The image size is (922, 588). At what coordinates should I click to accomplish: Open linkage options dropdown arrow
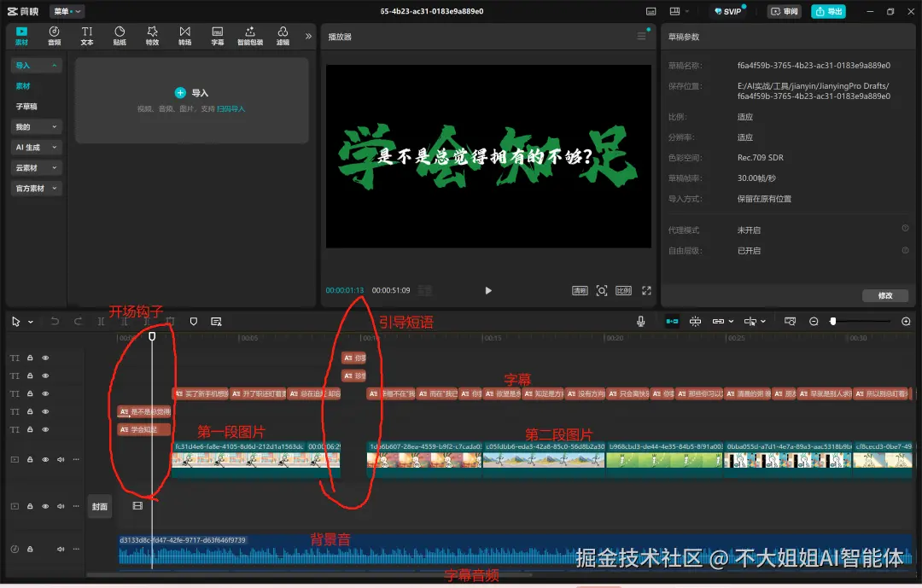[731, 322]
